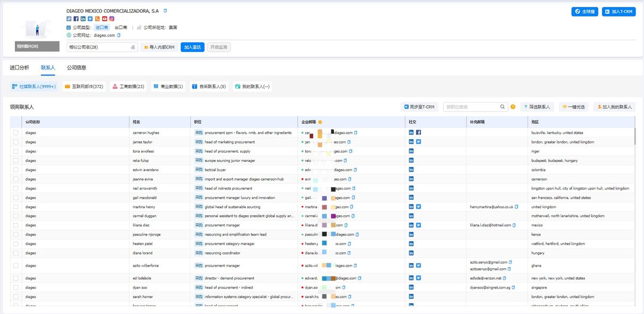644x314 pixels.
Task: Select the 商业数据(1) sub-tab
Action: coord(168,86)
